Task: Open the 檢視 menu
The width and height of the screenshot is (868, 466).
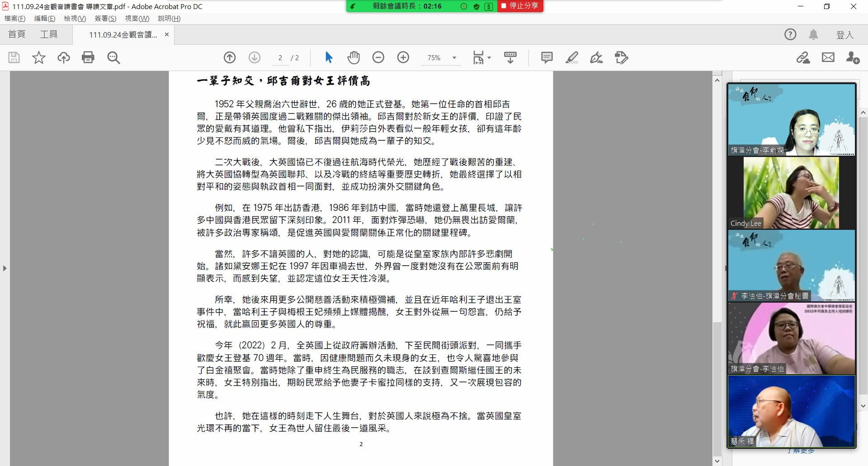Action: pos(75,19)
